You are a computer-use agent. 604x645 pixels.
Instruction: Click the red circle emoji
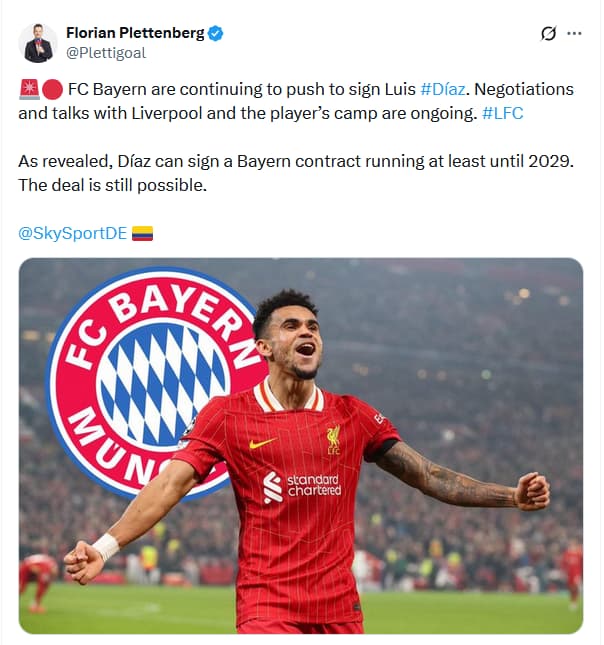pyautogui.click(x=52, y=90)
